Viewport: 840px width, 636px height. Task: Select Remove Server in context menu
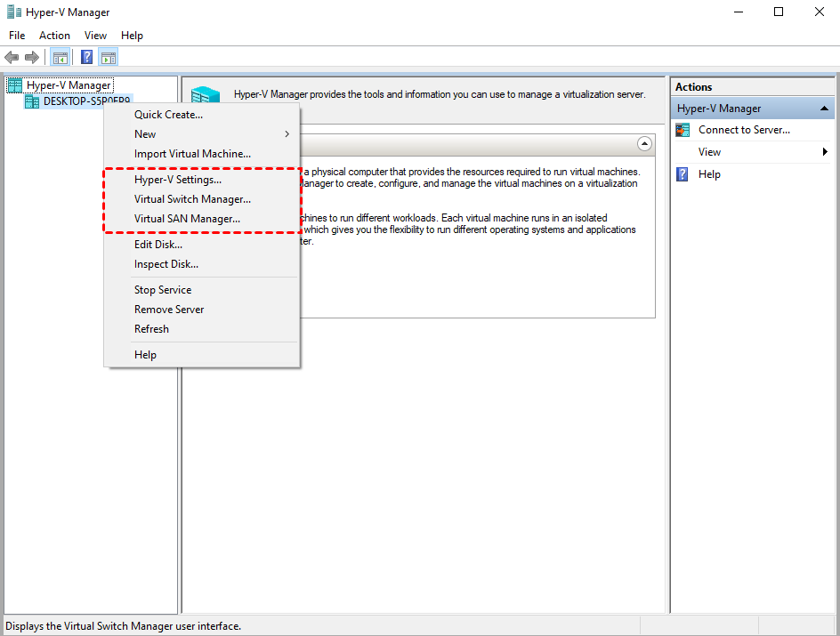[202, 310]
